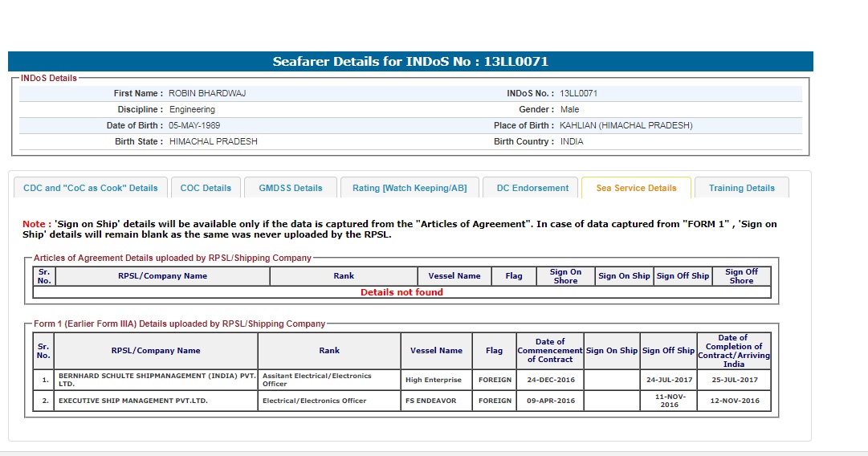Click the Executive Ship Management company cell
The width and height of the screenshot is (868, 456).
[x=133, y=401]
